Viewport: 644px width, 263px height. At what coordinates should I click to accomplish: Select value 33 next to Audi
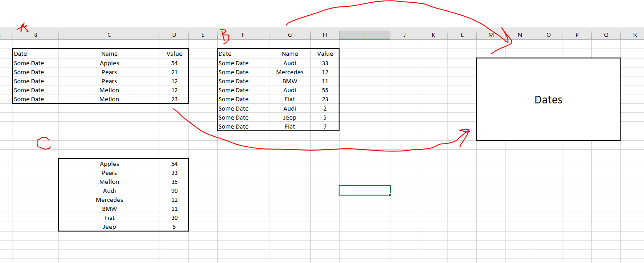pos(325,63)
